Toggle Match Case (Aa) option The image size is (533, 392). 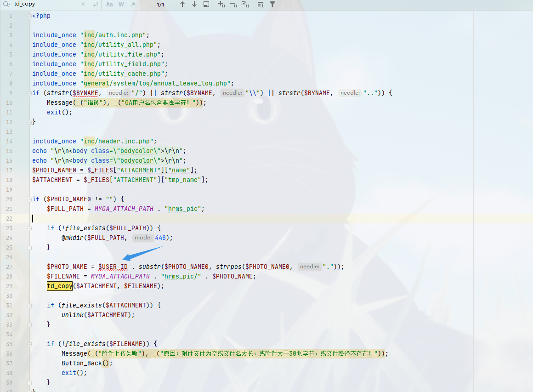coord(109,4)
